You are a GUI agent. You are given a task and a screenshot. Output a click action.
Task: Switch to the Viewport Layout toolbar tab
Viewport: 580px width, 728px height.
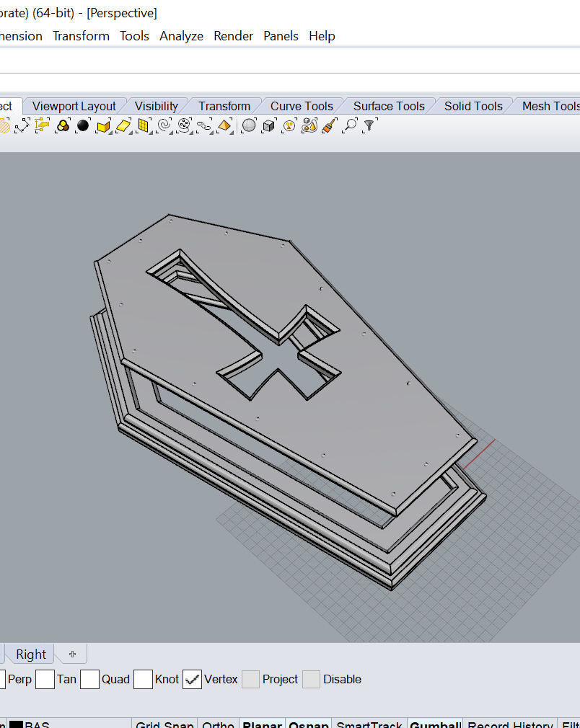(74, 107)
